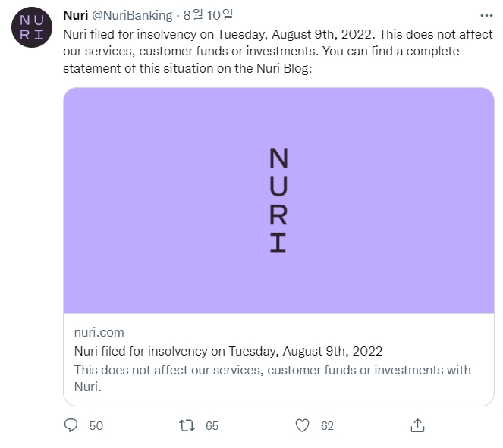Retweet this post using the arrows icon
The height and width of the screenshot is (448, 503).
[187, 425]
